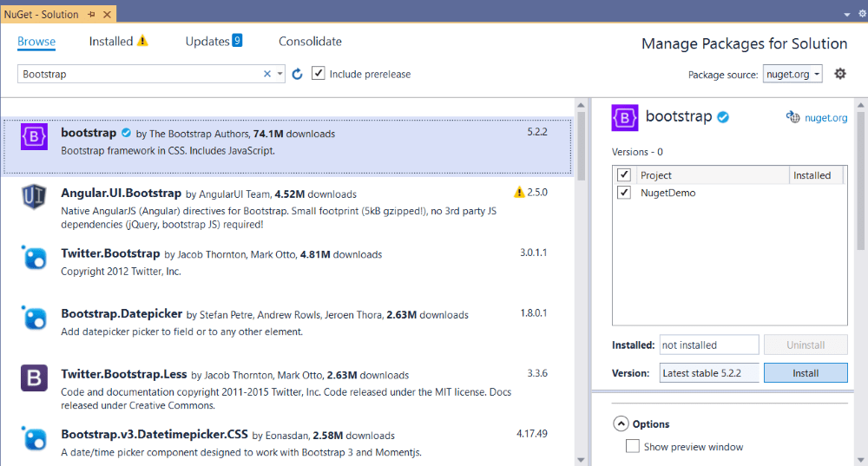Clear the Bootstrap search text

266,74
